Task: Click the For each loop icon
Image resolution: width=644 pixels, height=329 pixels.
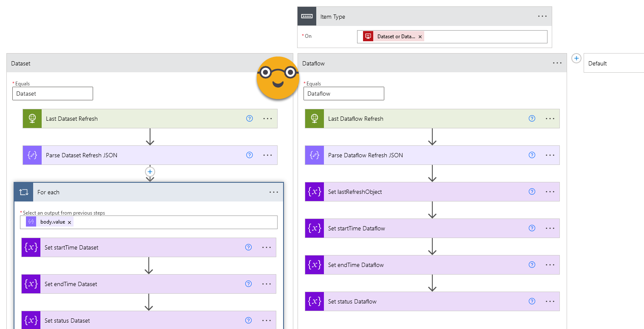Action: click(x=23, y=192)
